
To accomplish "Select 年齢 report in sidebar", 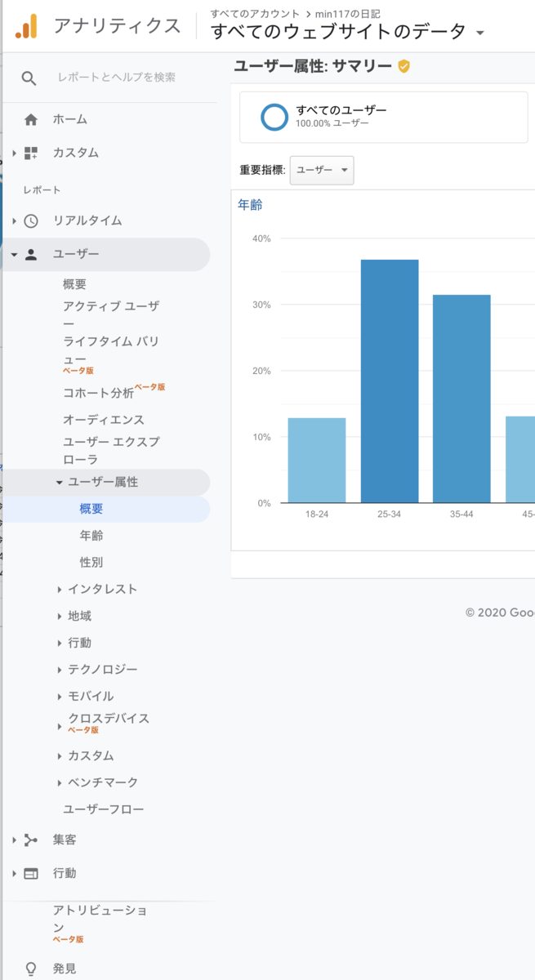I will click(x=91, y=536).
